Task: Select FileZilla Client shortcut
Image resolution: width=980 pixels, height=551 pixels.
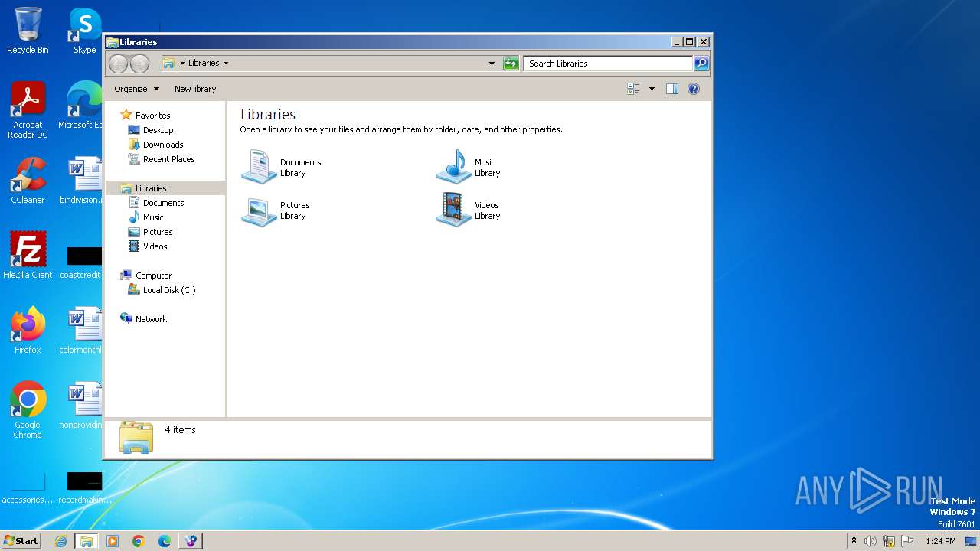Action: [28, 256]
